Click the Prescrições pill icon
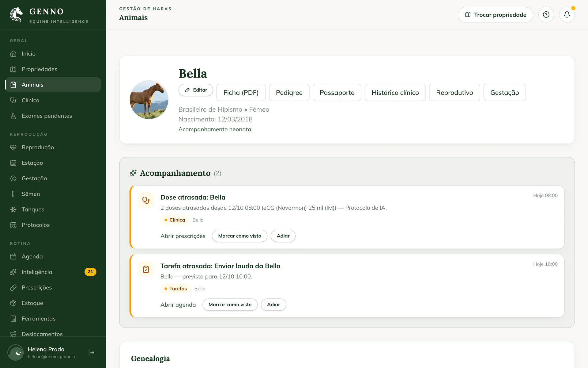 coord(13,288)
